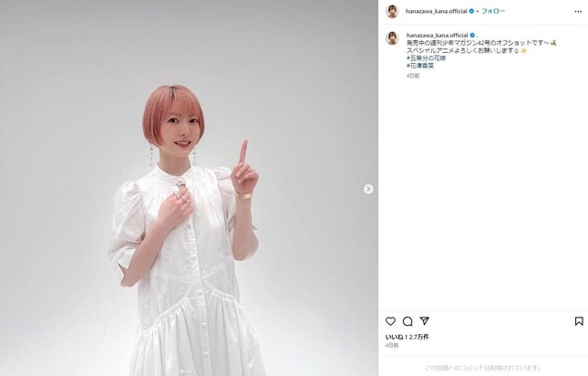This screenshot has width=588, height=376.
Task: Open the header profile avatar
Action: 392,11
